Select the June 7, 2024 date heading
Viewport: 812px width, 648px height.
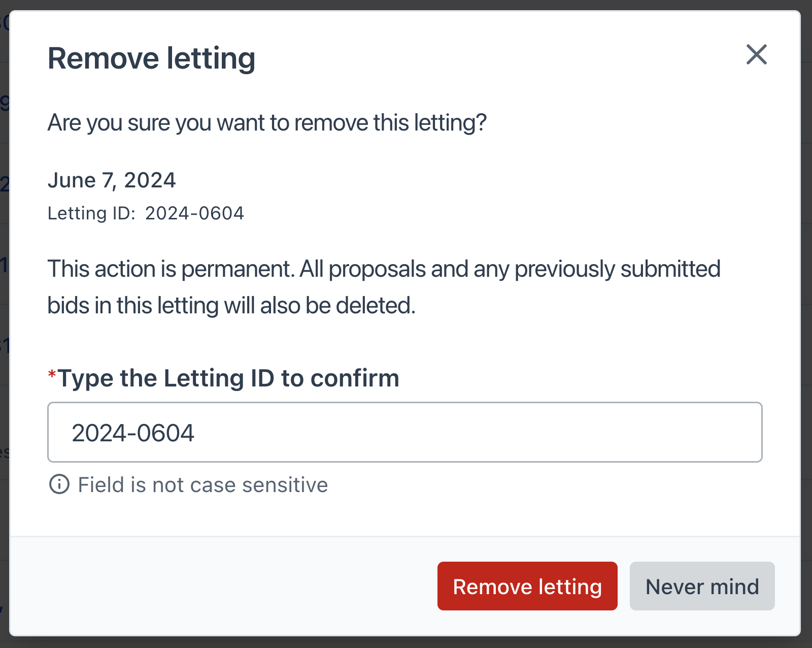(x=112, y=180)
